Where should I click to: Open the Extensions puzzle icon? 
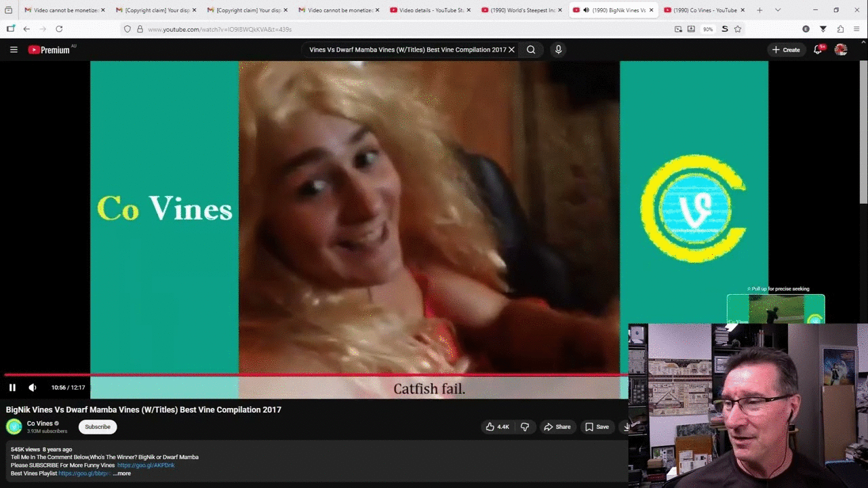pyautogui.click(x=840, y=29)
